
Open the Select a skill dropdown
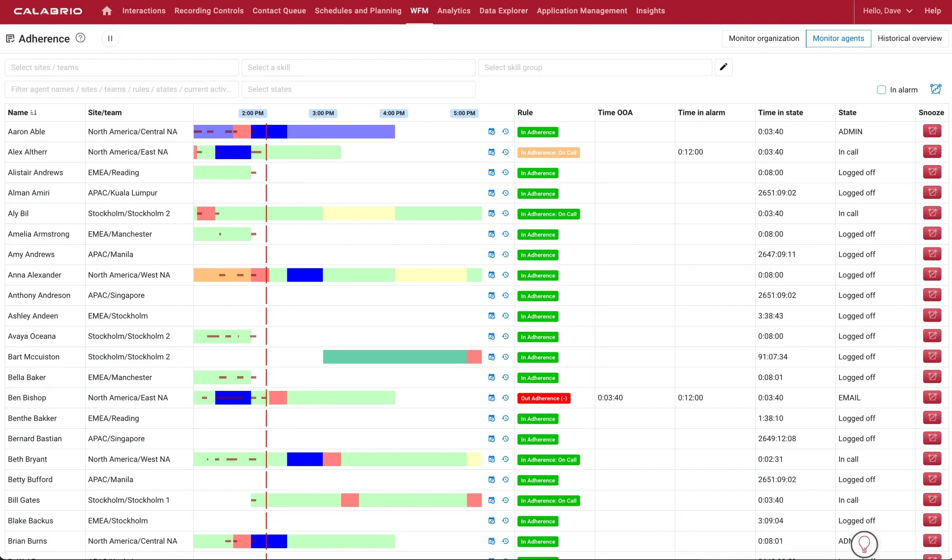(x=358, y=67)
